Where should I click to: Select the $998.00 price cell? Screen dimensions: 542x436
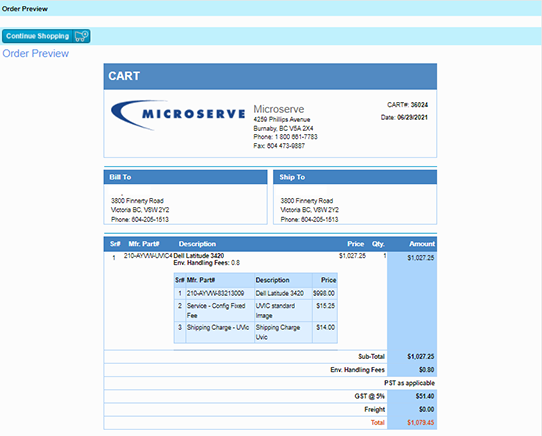324,294
